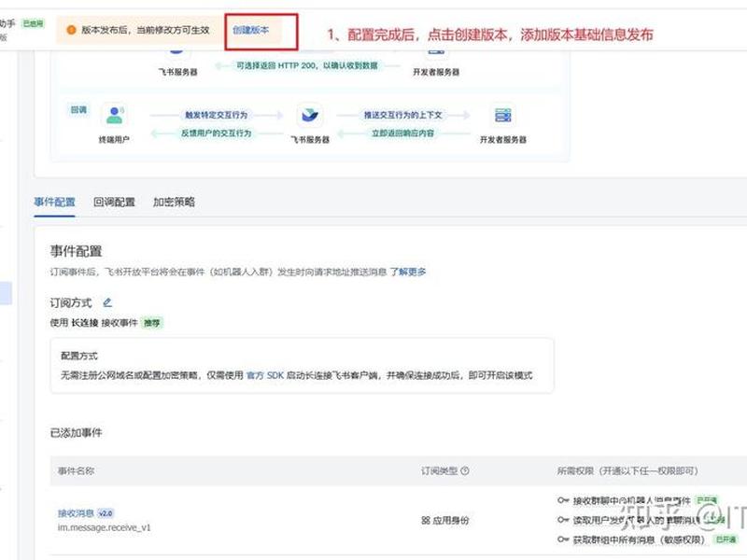Click the 推送交互行为的上下文 arrow label

tap(403, 115)
